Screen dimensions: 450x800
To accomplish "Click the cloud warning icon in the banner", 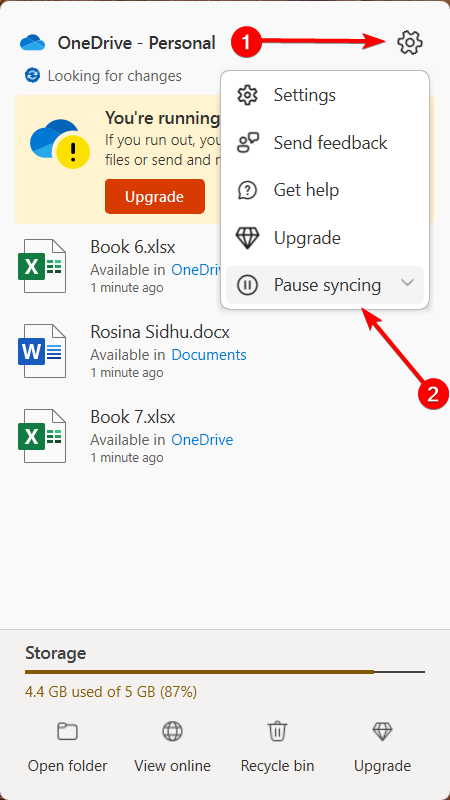I will (60, 144).
